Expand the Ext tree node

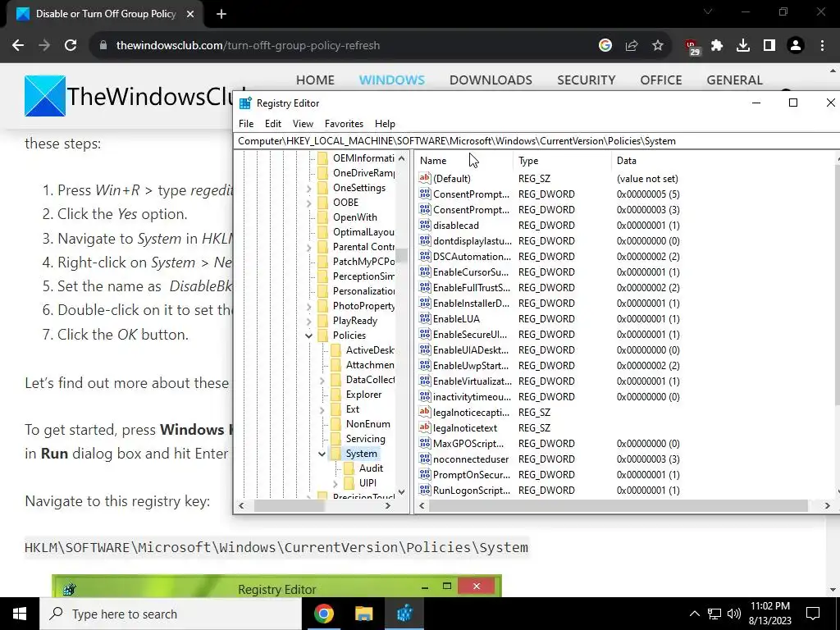322,409
